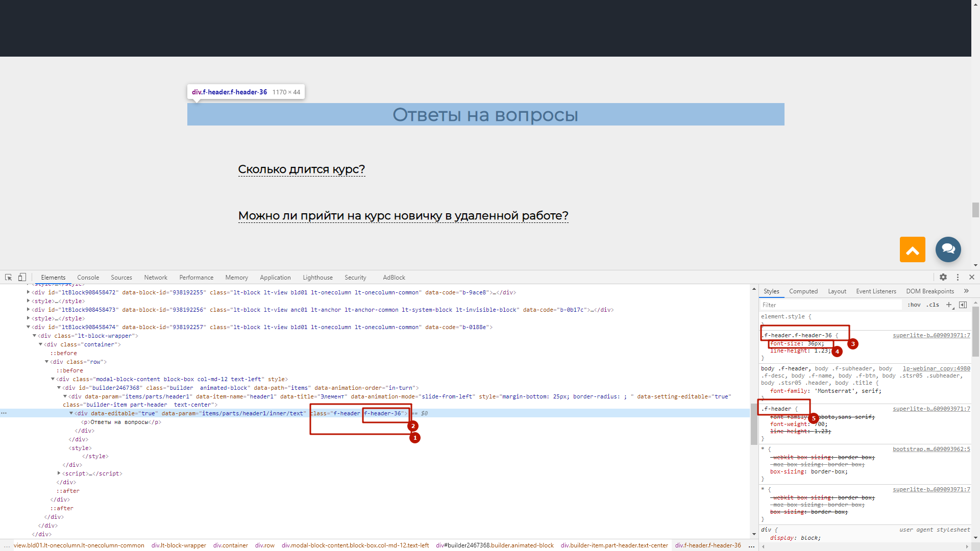Select div.container in the breadcrumb bar
Screen dimensions: 980x551
coord(231,545)
